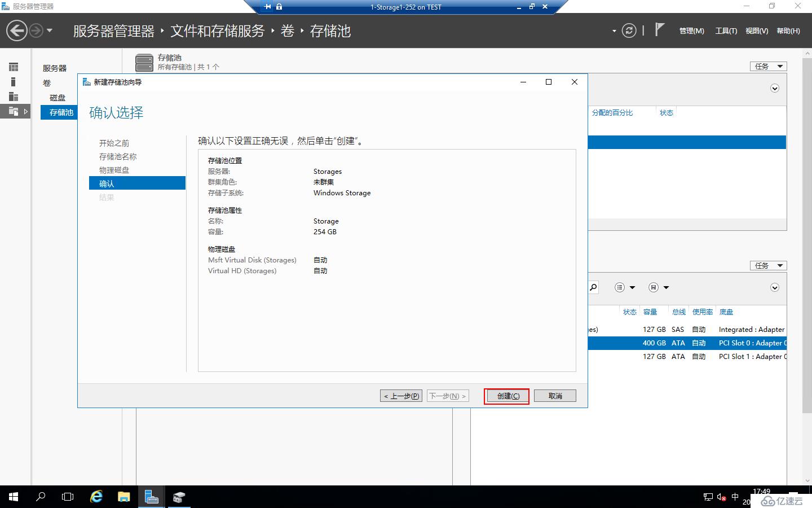Open navigation history dropdown beside forward arrow

pyautogui.click(x=50, y=30)
